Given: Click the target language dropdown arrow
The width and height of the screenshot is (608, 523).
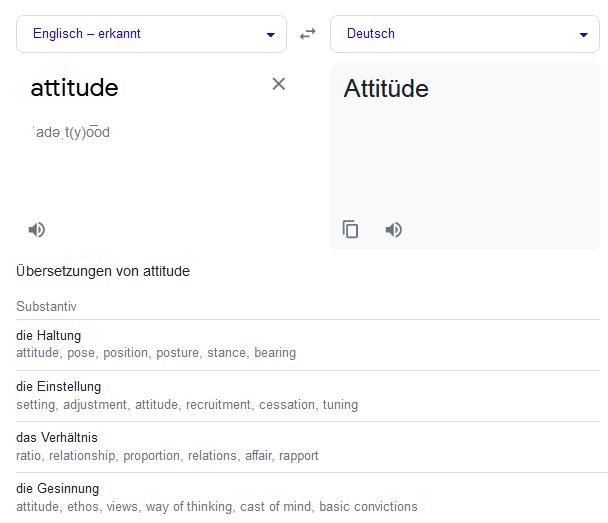Looking at the screenshot, I should [584, 35].
